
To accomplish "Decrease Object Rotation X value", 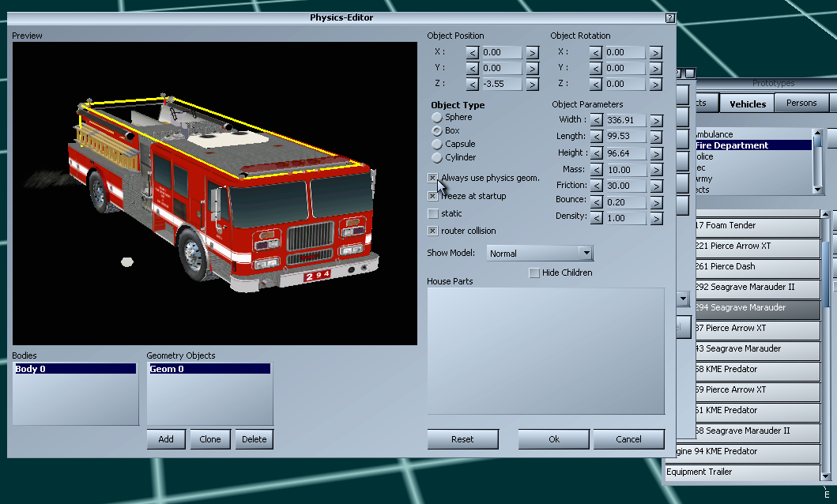I will click(x=596, y=53).
